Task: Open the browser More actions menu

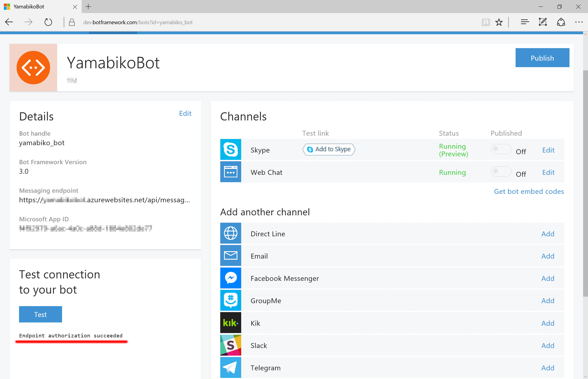Action: (x=579, y=22)
